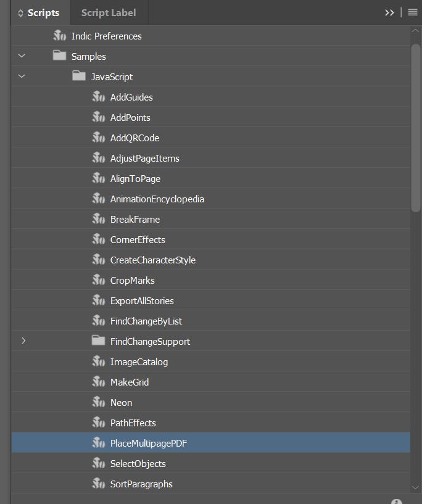422x504 pixels.
Task: Click the FindChangeSupport folder icon
Action: pos(99,341)
